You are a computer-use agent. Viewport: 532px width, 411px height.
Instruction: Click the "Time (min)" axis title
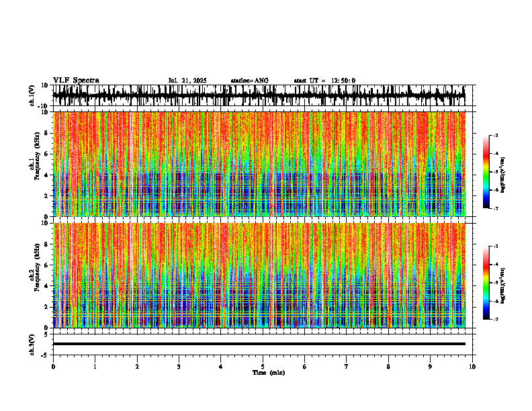(269, 373)
